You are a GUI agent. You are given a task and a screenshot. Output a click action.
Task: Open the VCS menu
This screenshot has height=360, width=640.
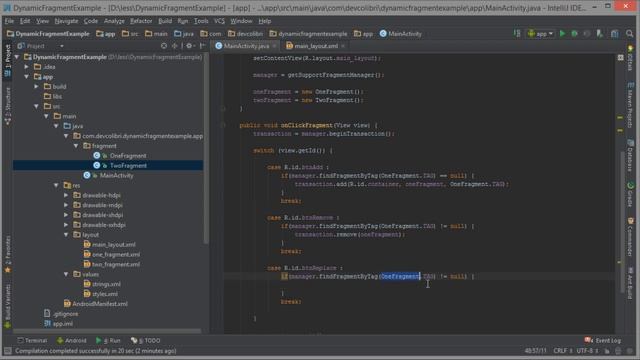[219, 21]
